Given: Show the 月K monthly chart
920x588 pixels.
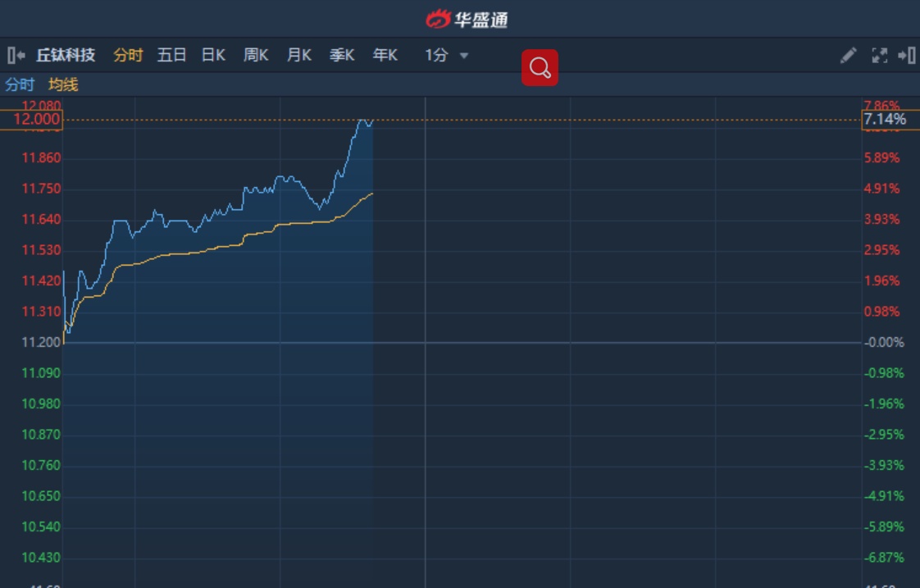Looking at the screenshot, I should point(298,56).
